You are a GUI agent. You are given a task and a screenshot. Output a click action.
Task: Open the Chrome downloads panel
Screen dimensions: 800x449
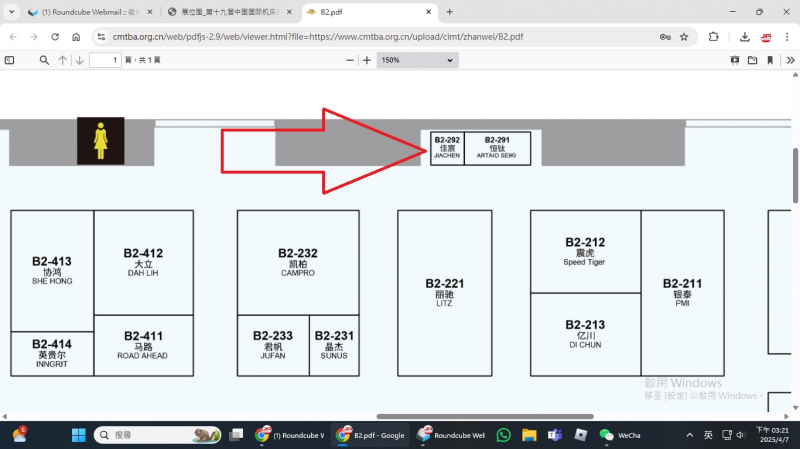click(x=745, y=36)
